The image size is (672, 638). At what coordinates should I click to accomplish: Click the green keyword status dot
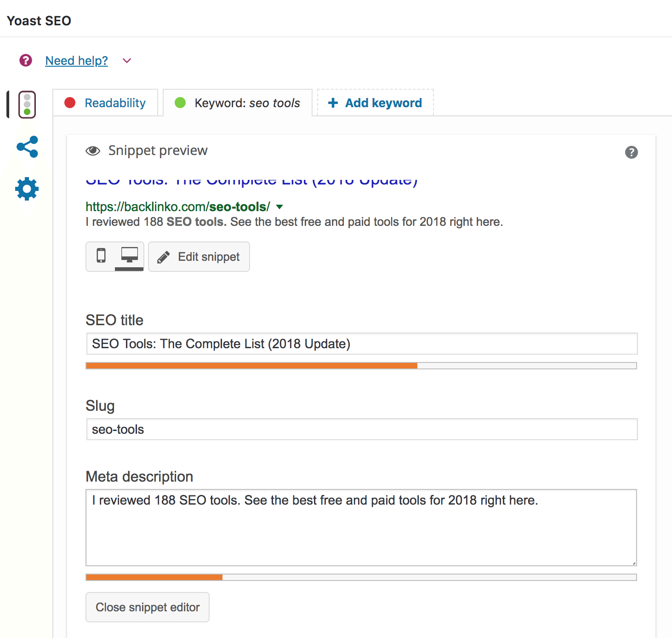180,103
